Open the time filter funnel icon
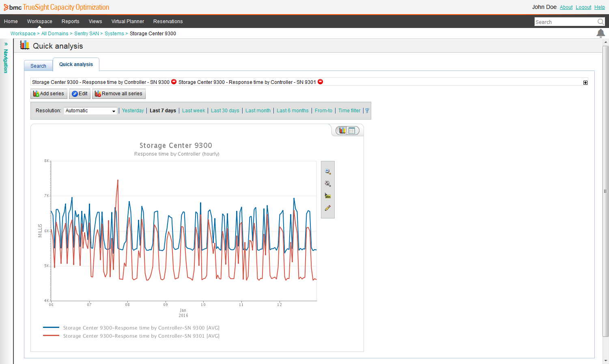 pyautogui.click(x=367, y=111)
